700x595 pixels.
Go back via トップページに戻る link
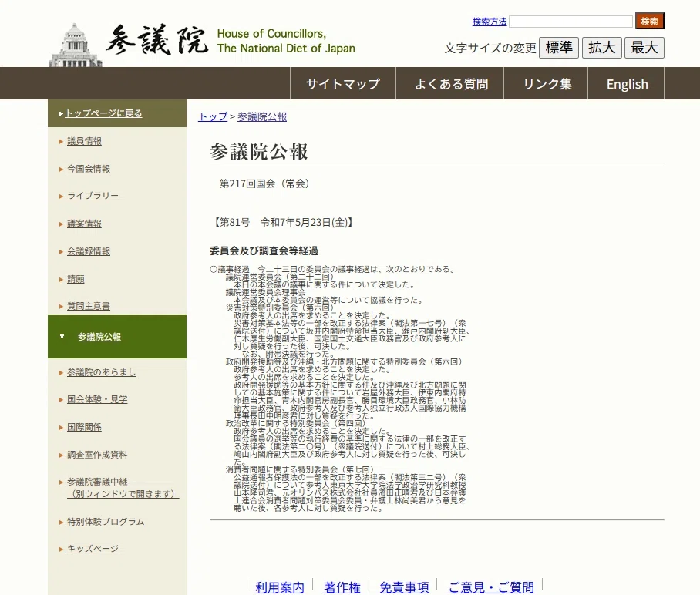point(103,113)
